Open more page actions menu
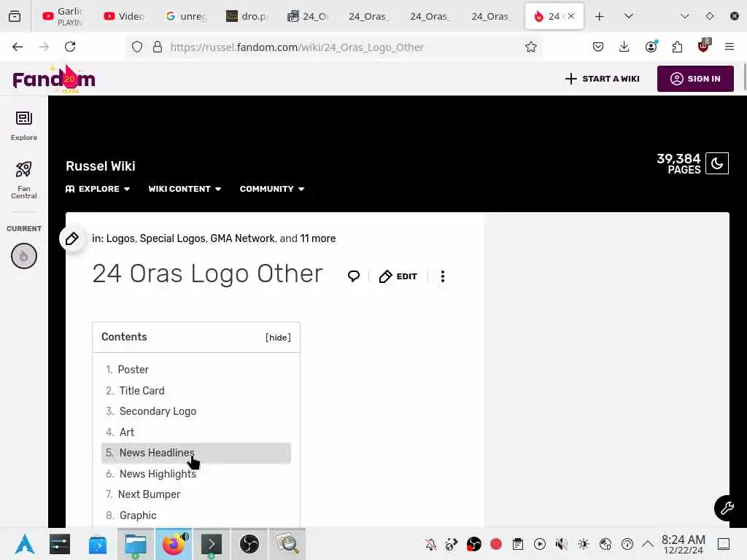 point(443,276)
